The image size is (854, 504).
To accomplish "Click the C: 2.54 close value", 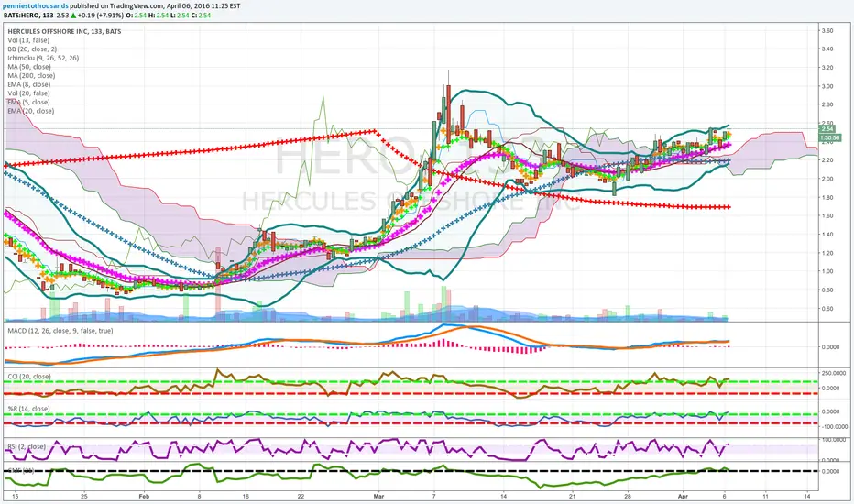I will [x=201, y=16].
